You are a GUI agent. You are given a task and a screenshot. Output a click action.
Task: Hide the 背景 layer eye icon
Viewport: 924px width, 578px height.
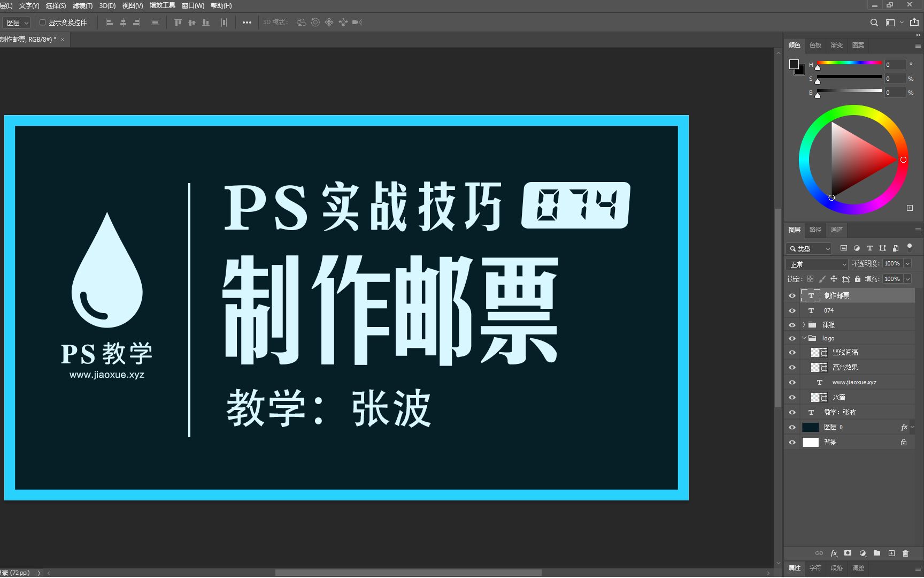point(792,442)
